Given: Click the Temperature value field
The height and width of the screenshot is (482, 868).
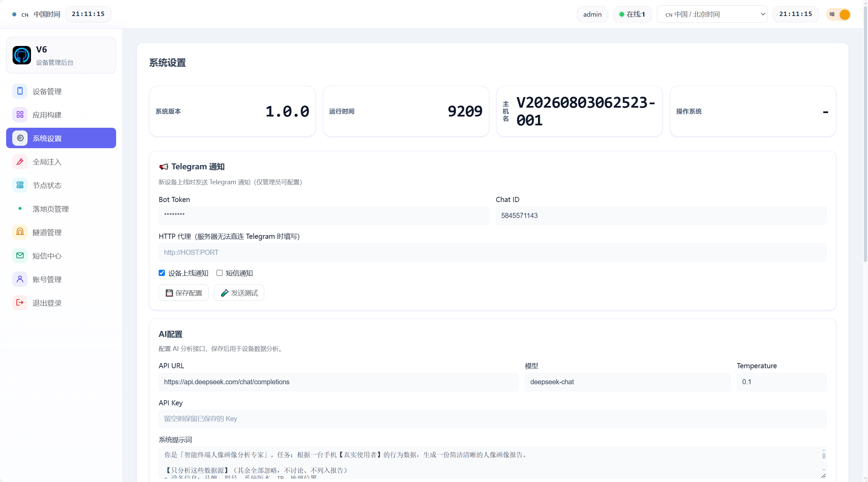Looking at the screenshot, I should [x=782, y=382].
